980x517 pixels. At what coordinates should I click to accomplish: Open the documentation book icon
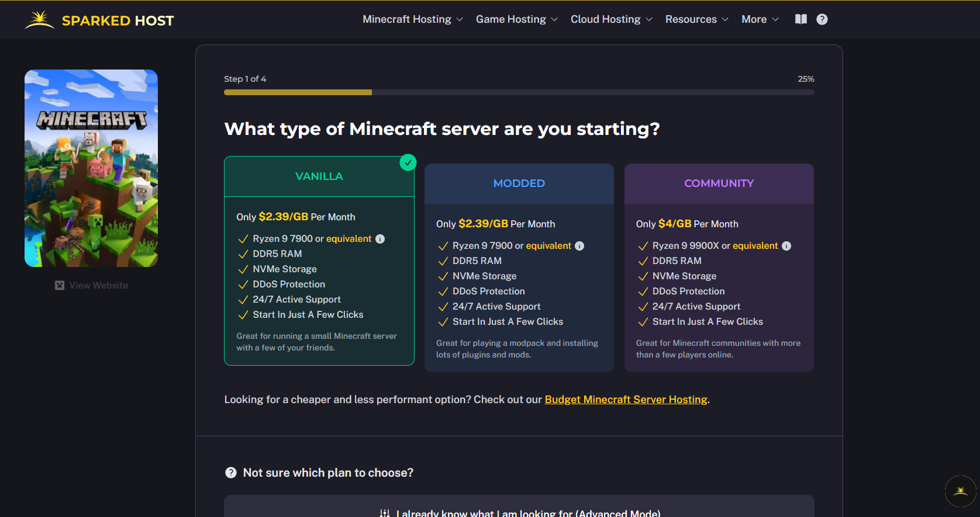coord(801,19)
